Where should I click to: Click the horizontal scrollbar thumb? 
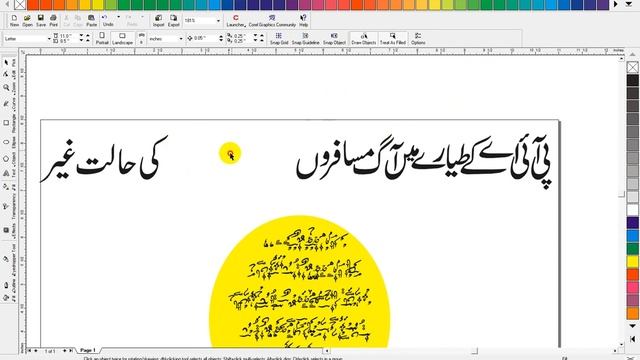coord(474,351)
